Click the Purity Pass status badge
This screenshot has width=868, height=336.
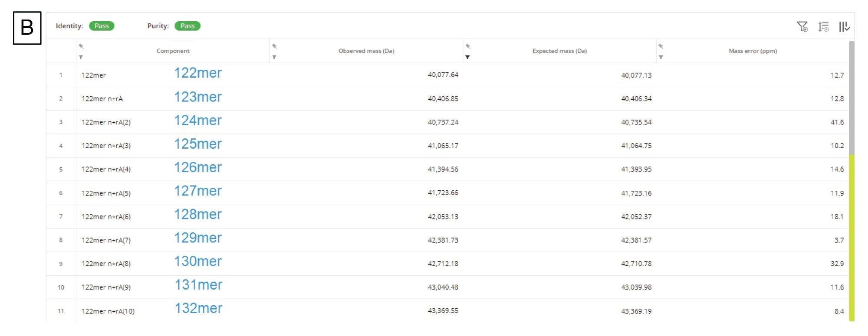click(187, 26)
